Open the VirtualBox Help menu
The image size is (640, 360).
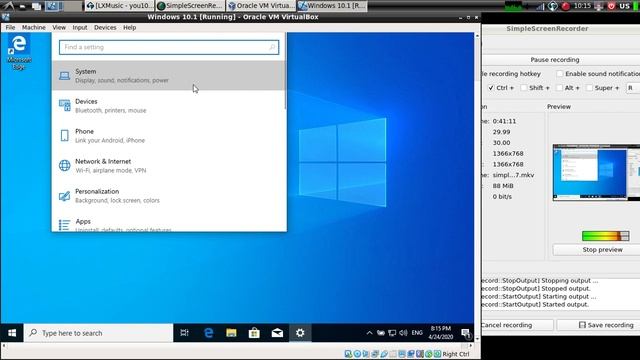(x=129, y=27)
